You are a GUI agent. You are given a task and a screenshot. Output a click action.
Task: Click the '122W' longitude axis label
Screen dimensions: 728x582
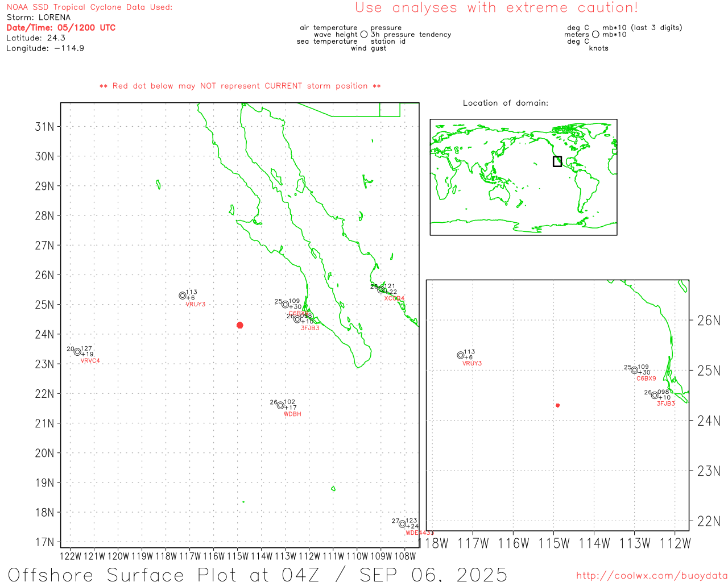(71, 556)
